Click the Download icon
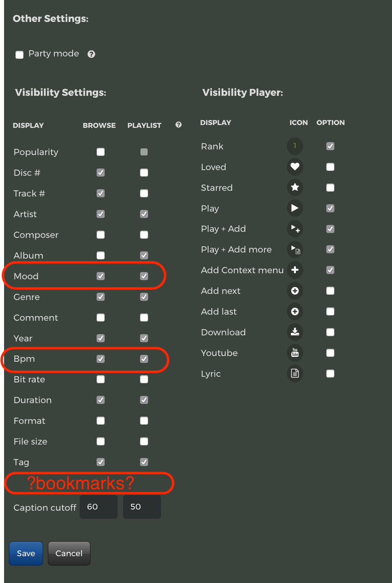Screen dimensions: 392x583 295,332
